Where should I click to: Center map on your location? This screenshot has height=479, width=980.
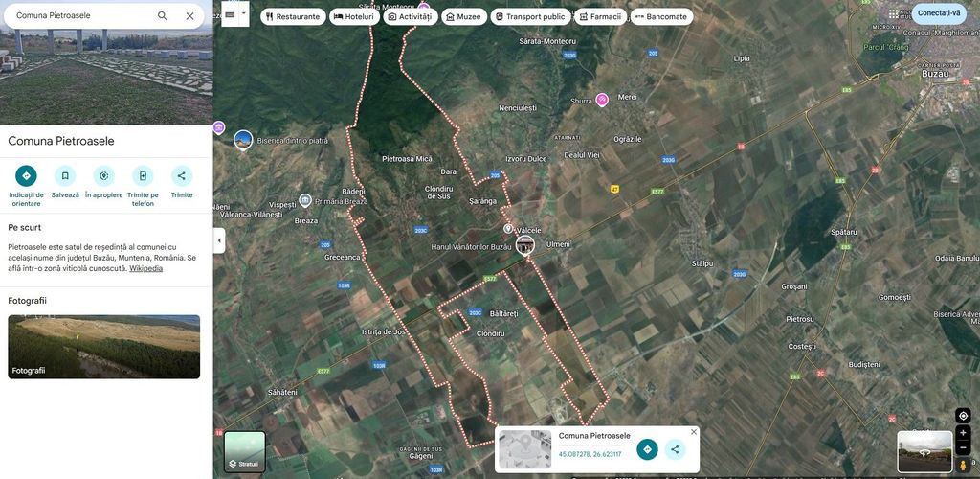pos(963,416)
